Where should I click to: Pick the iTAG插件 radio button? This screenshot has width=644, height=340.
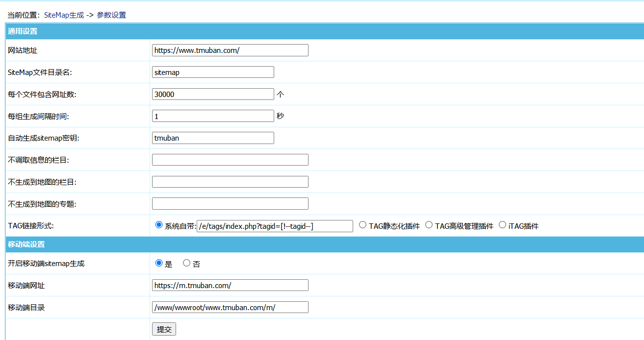click(503, 225)
